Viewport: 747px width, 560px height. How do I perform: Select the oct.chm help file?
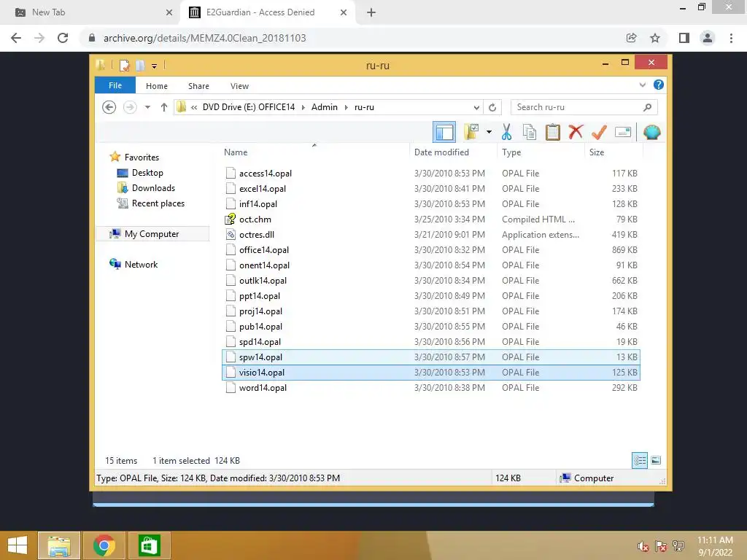[430, 219]
